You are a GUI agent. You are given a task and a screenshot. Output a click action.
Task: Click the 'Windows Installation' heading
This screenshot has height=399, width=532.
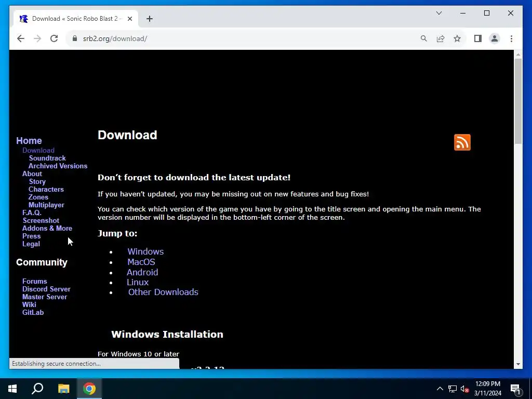click(167, 334)
